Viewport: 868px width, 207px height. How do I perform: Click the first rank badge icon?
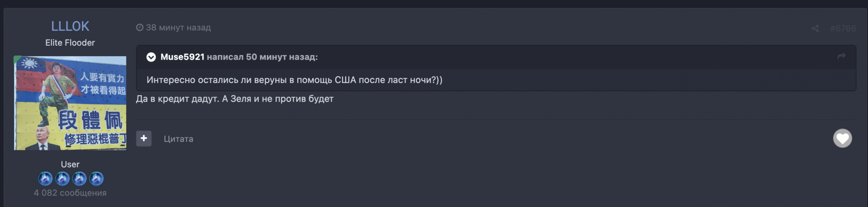[45, 178]
